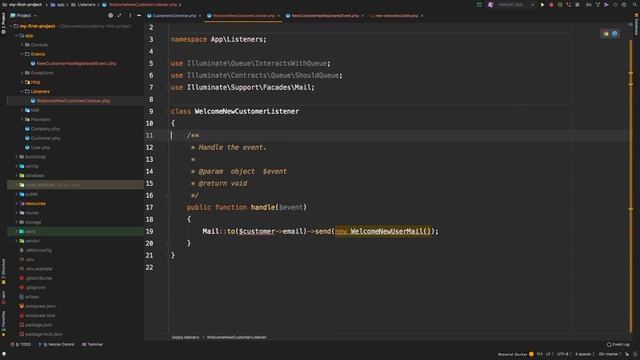Expand the Http folder
Image resolution: width=640 pixels, height=360 pixels.
(x=22, y=82)
